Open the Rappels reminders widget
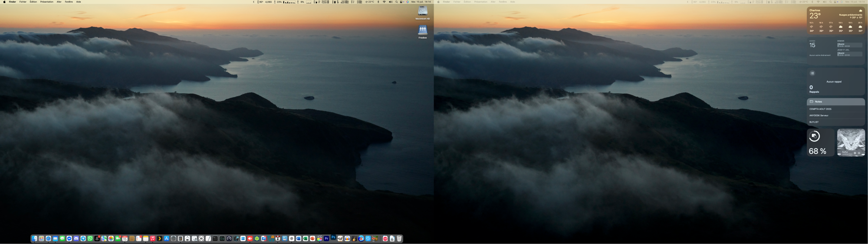 (x=836, y=81)
